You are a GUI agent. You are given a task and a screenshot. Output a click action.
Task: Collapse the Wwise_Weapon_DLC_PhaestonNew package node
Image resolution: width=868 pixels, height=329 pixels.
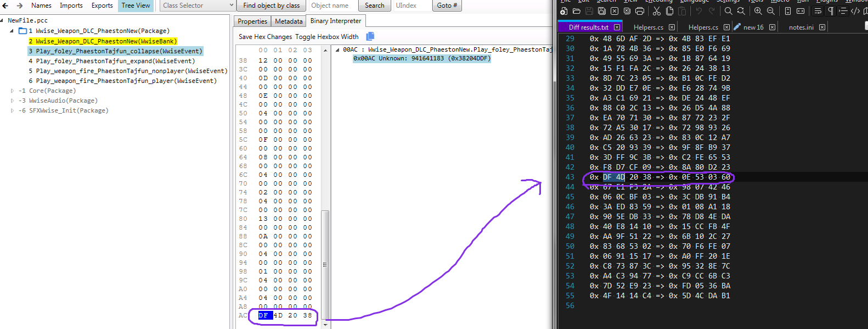(x=12, y=31)
